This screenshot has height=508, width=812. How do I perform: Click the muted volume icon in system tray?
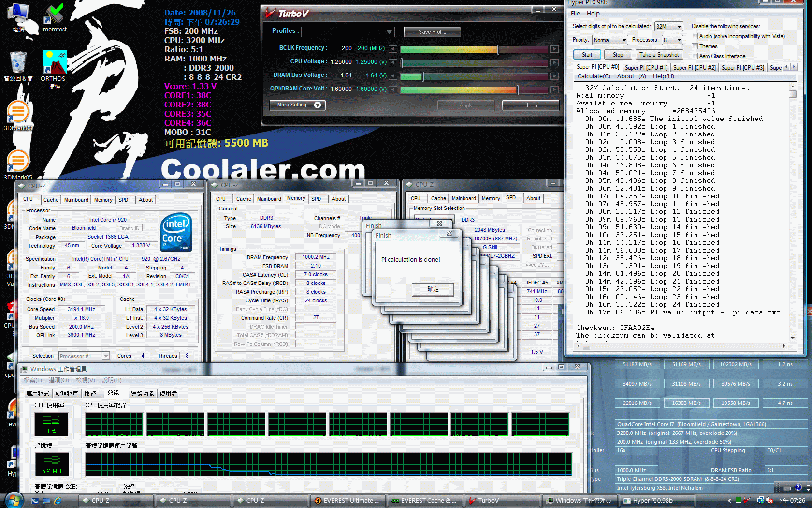tap(769, 500)
